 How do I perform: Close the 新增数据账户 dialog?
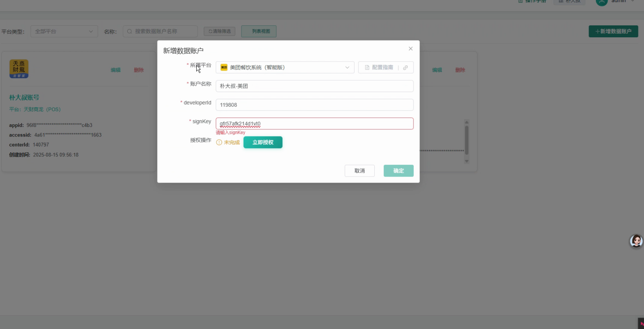(410, 48)
